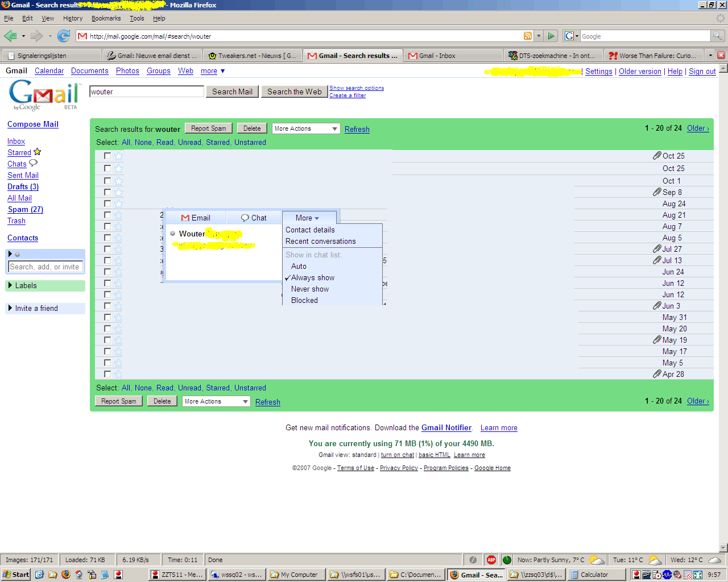
Task: Tick the May 20 message checkbox
Action: point(107,328)
